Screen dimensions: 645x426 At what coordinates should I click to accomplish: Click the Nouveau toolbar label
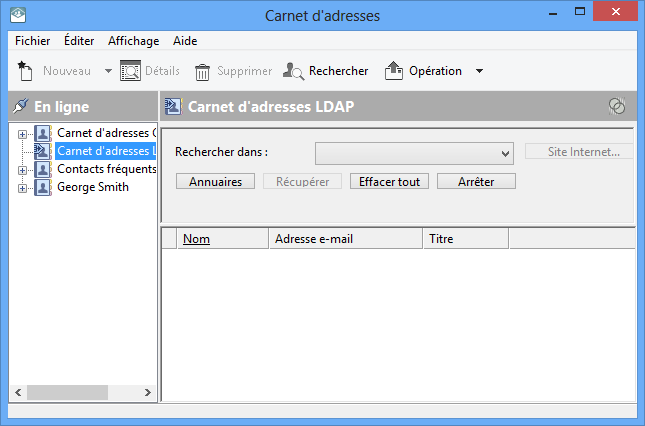pos(67,71)
